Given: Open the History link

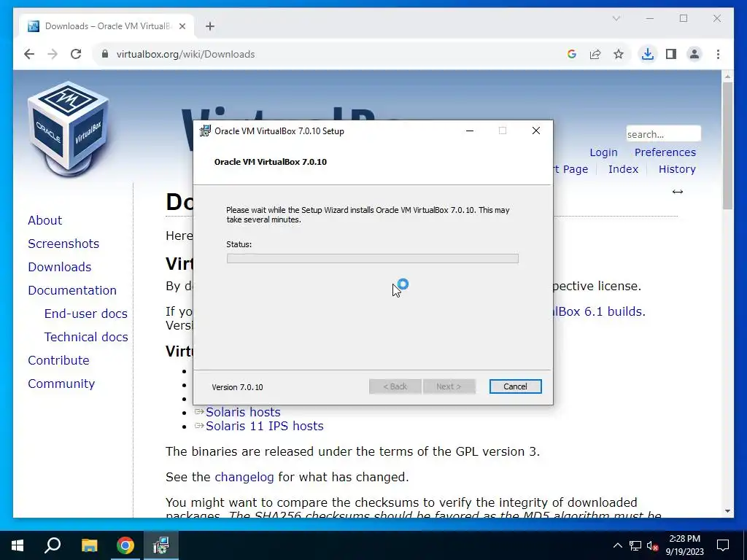Looking at the screenshot, I should click(677, 169).
